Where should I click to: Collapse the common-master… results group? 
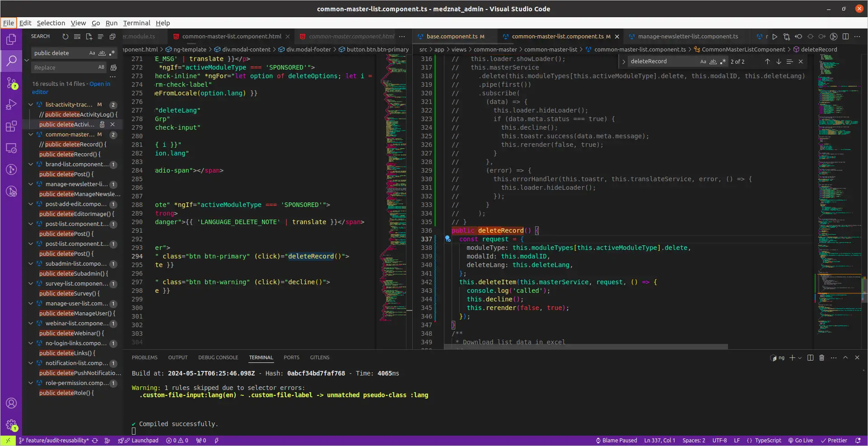pyautogui.click(x=31, y=134)
